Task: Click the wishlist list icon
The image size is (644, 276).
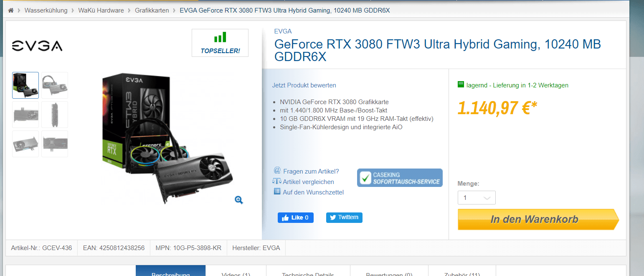Action: (277, 191)
